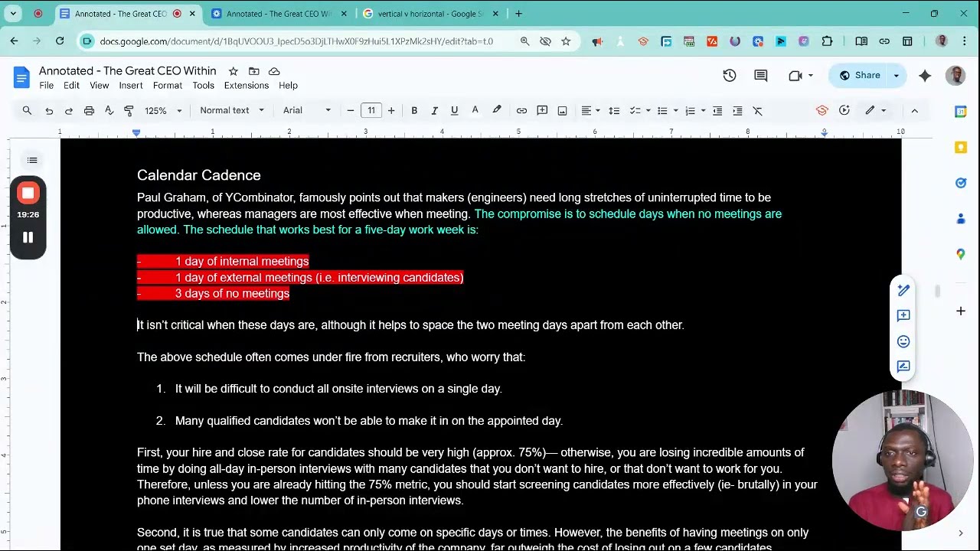Open the Normal text style dropdown
Image resolution: width=980 pixels, height=551 pixels.
[232, 111]
